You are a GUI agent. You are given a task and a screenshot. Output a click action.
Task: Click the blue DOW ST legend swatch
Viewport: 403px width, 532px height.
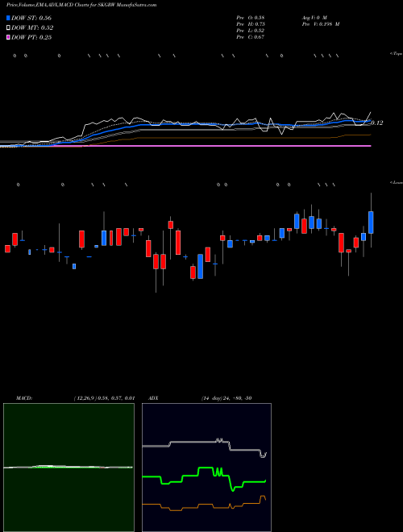[x=9, y=18]
